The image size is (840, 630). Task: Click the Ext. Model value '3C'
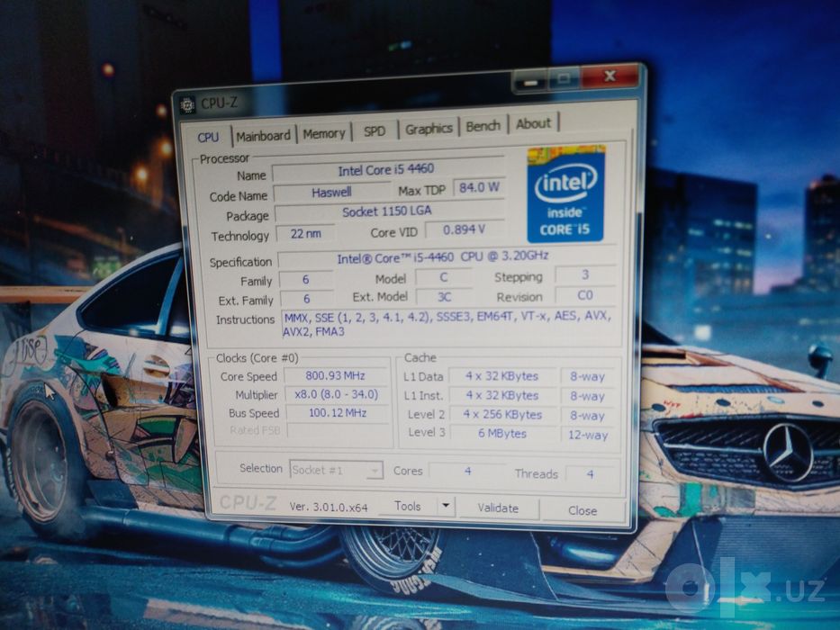444,296
